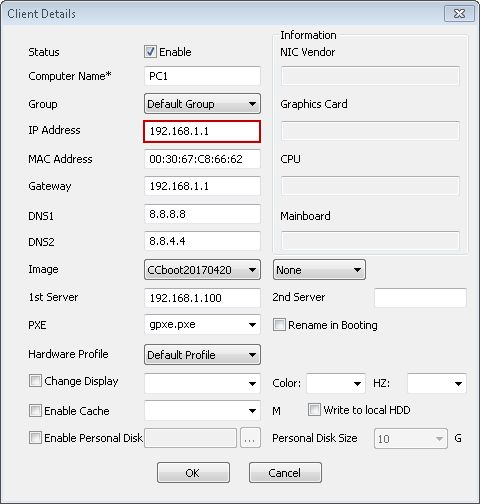
Task: Click the highlighted IP Address field
Action: [202, 131]
